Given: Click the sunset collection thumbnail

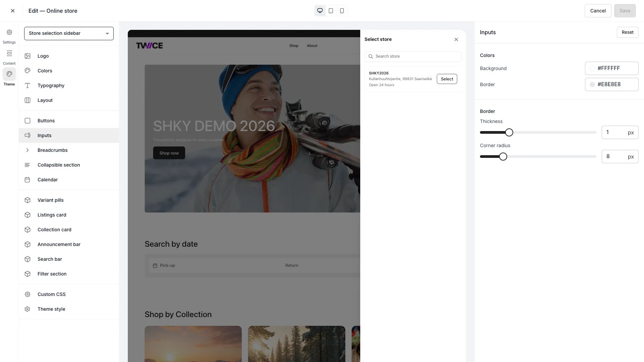Looking at the screenshot, I should 193,344.
